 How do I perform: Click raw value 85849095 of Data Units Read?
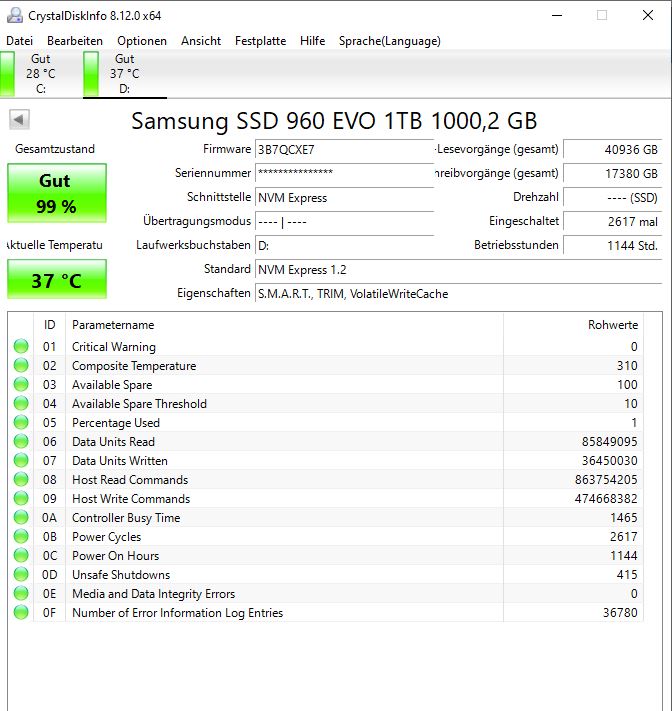tap(609, 442)
